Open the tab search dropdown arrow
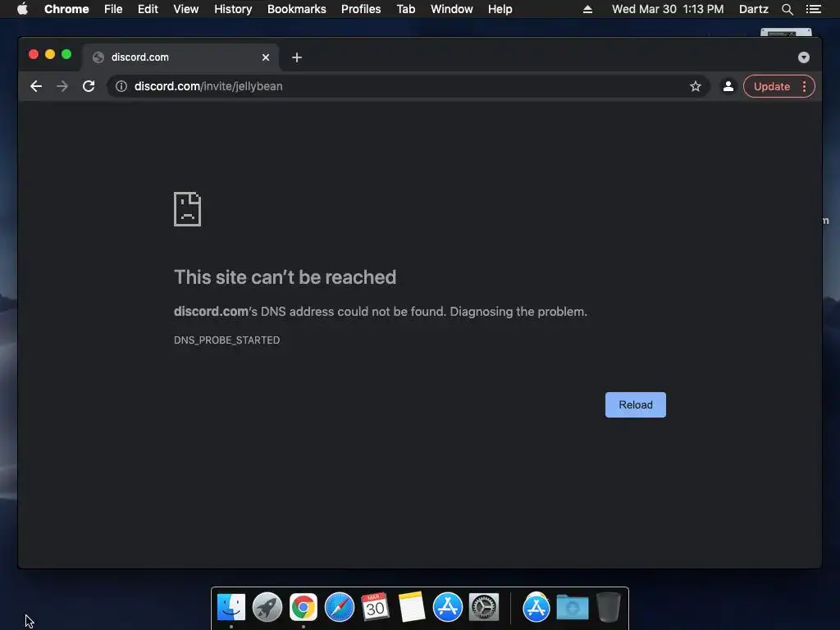This screenshot has width=840, height=630. tap(804, 57)
